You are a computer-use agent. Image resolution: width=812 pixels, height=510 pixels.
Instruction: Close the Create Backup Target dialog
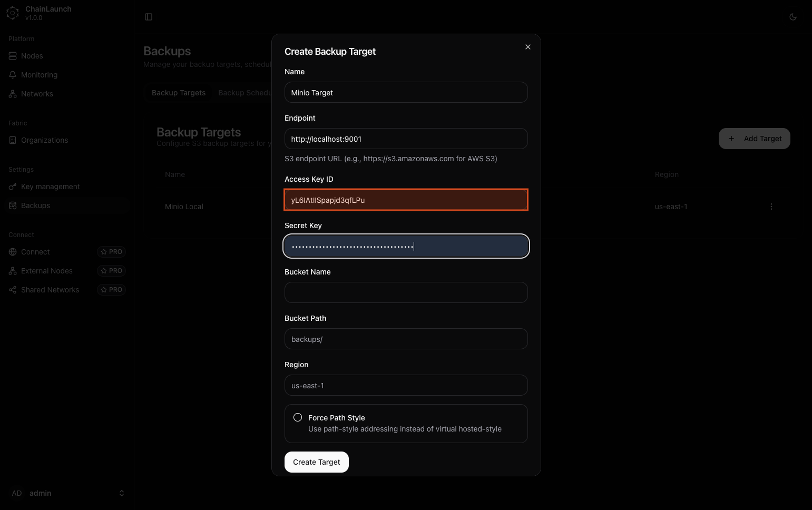click(527, 47)
